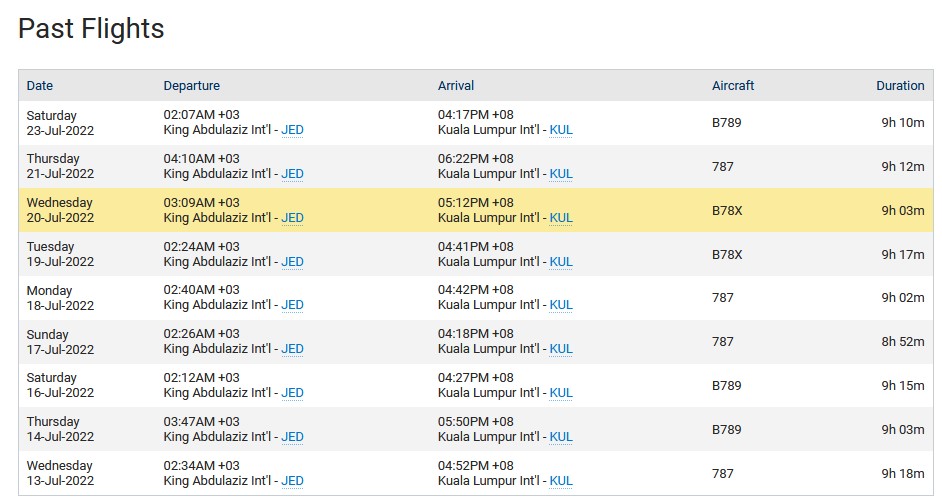Click KUL link for Monday 18-Jul-2022 flight
The width and height of the screenshot is (942, 498).
coord(561,305)
